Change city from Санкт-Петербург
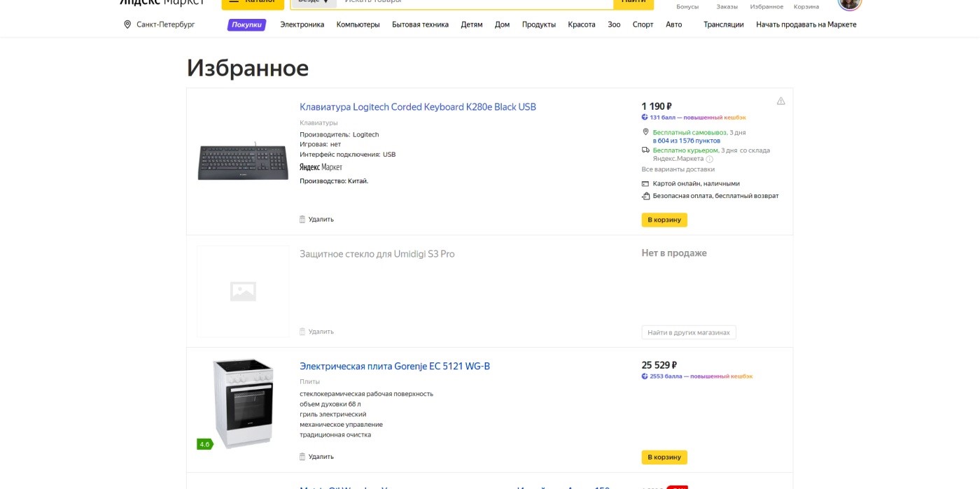 pyautogui.click(x=166, y=24)
